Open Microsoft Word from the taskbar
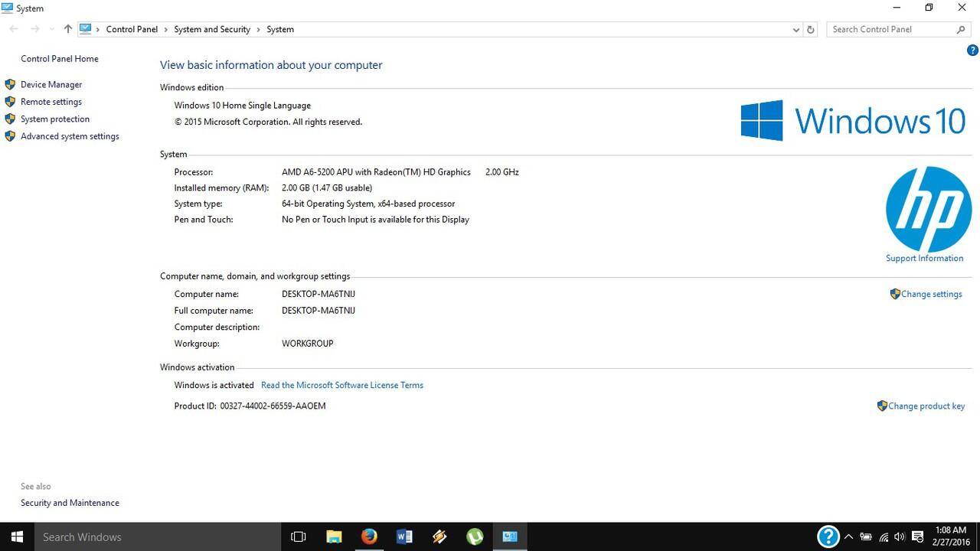The width and height of the screenshot is (980, 551). click(x=404, y=536)
